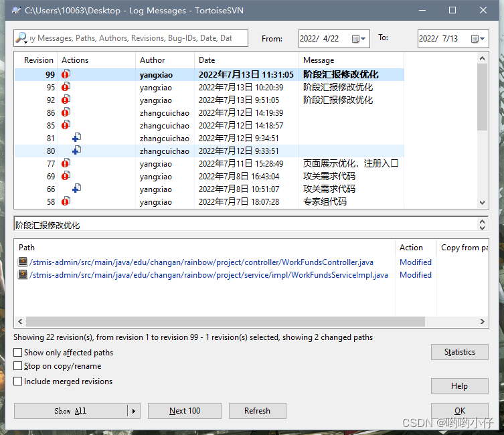The height and width of the screenshot is (435, 504).
Task: Click scroll-up arrow of revision list
Action: click(x=482, y=58)
